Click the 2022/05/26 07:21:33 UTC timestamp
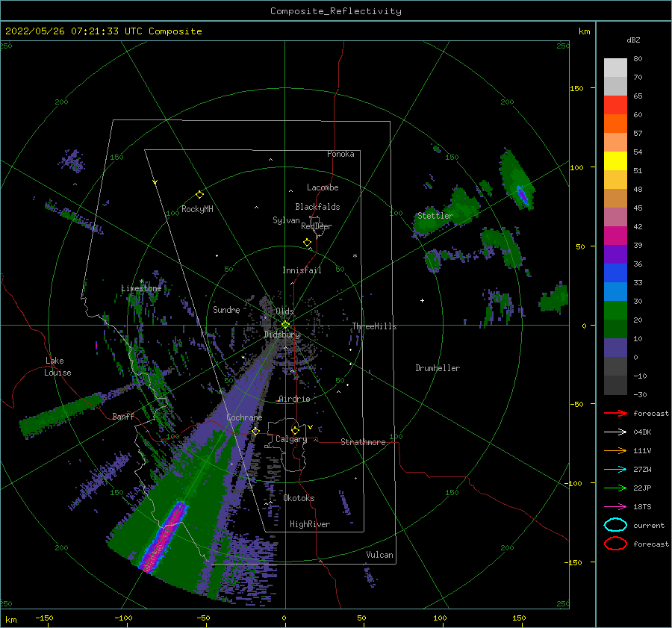 point(74,31)
